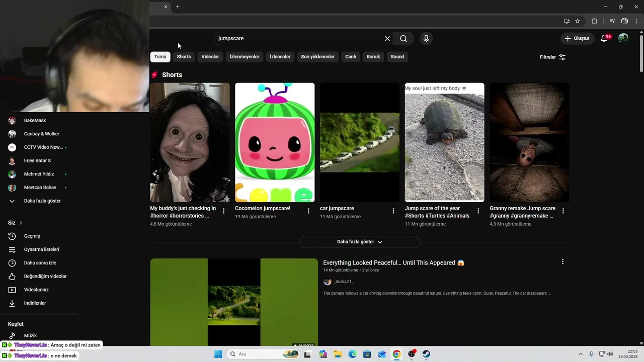Image resolution: width=644 pixels, height=362 pixels.
Task: Open YouTube notifications bell
Action: tap(605, 38)
